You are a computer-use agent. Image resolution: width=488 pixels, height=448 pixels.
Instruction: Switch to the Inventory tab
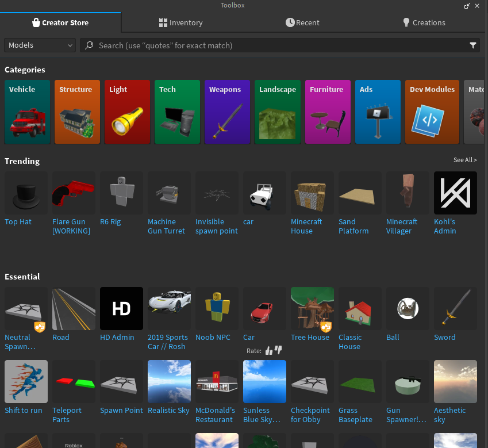181,23
